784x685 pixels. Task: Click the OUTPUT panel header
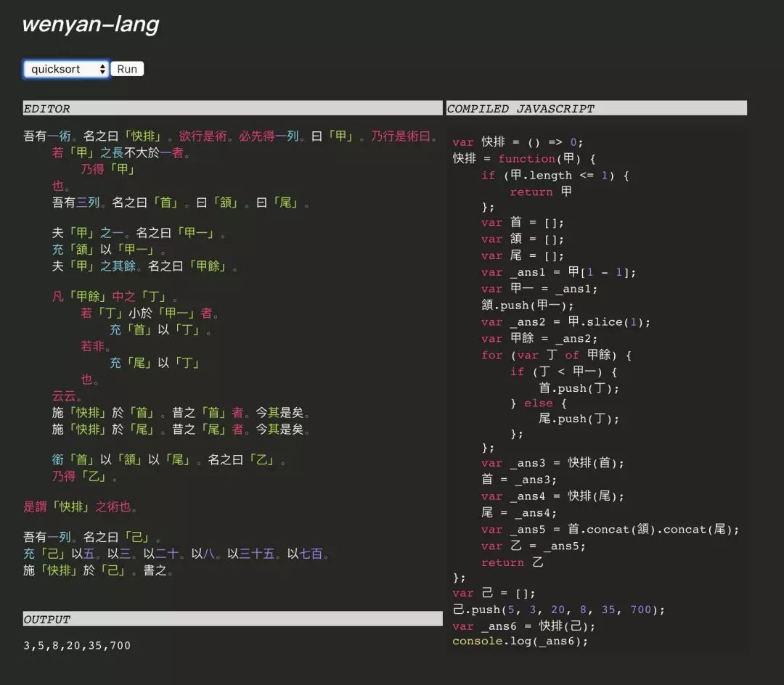(x=232, y=619)
